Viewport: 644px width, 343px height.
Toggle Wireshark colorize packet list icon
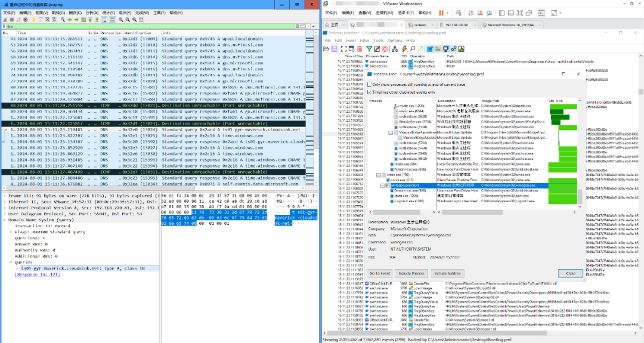point(113,20)
